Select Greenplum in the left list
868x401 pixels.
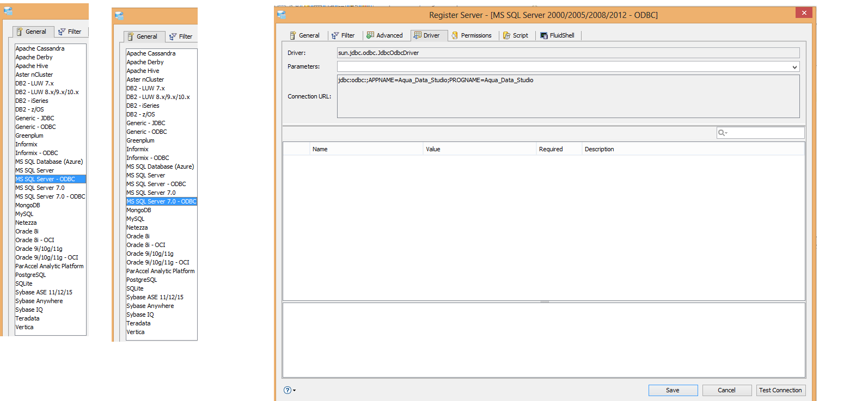pos(50,135)
